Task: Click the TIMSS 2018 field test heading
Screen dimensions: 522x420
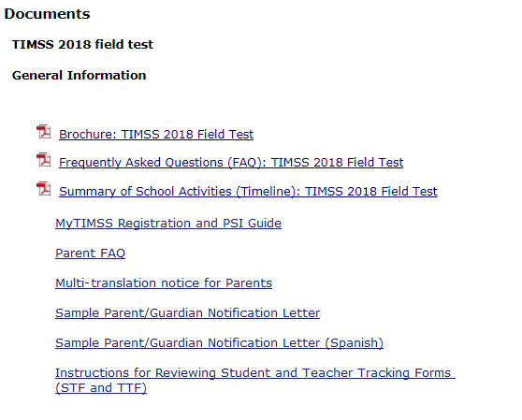Action: coord(82,44)
